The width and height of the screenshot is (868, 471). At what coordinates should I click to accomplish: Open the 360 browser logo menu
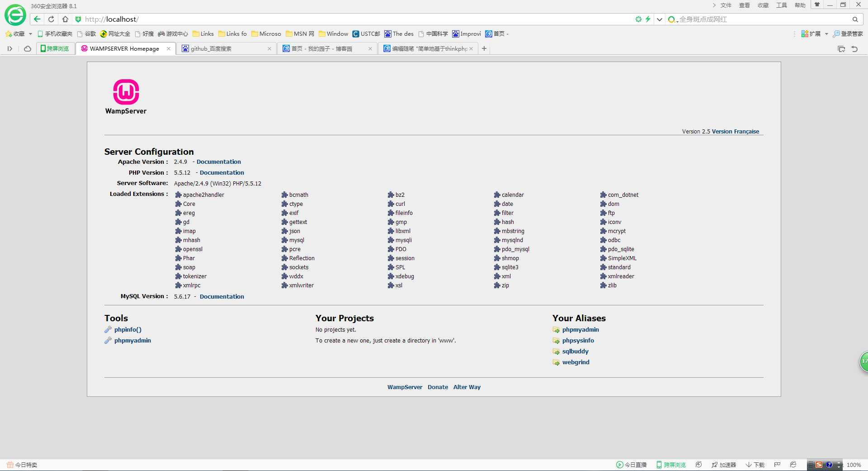15,15
